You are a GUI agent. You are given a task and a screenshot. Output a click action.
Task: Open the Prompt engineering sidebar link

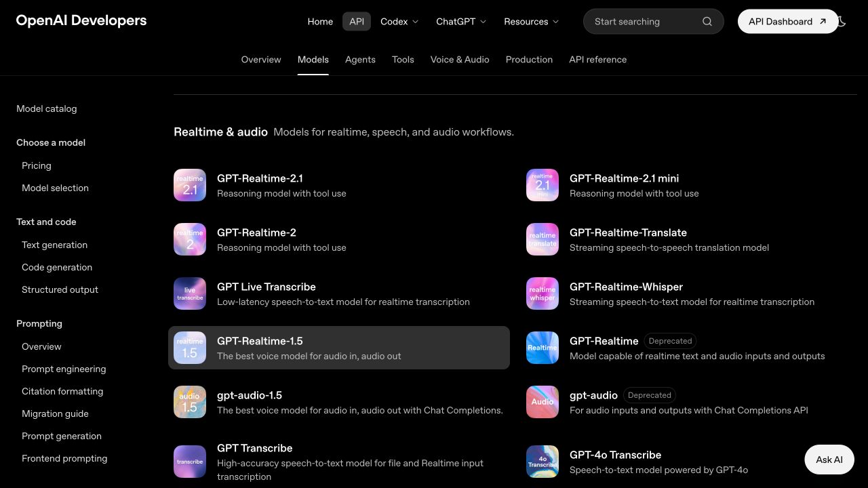[x=64, y=369]
